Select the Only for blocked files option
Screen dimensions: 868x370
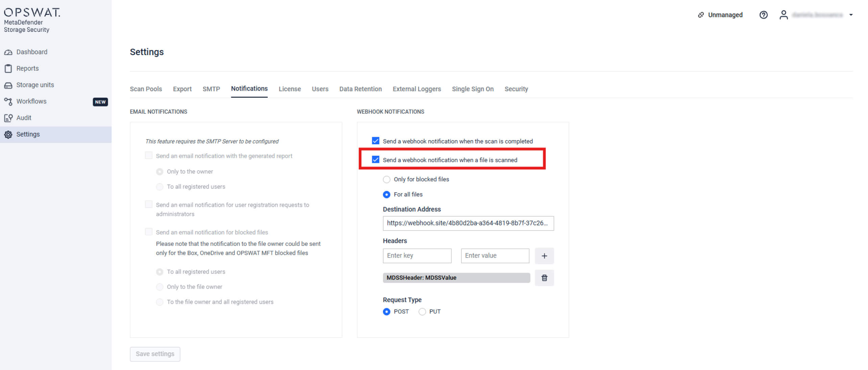[x=386, y=179]
